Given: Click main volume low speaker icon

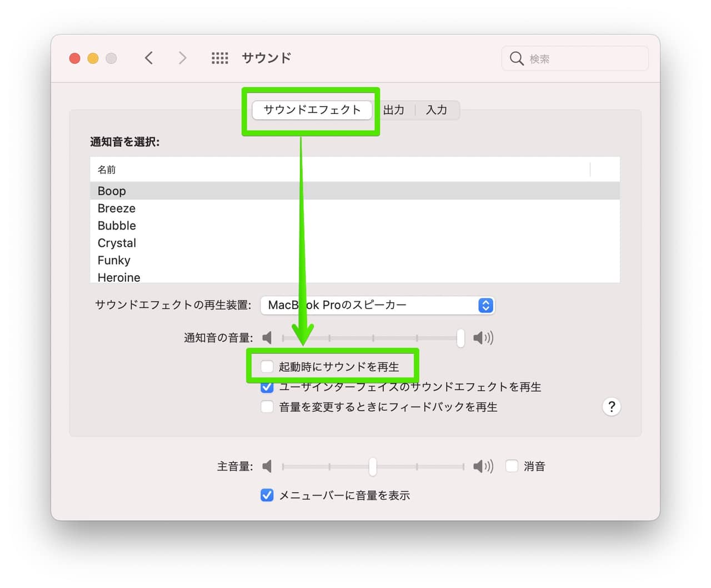Looking at the screenshot, I should pyautogui.click(x=267, y=466).
